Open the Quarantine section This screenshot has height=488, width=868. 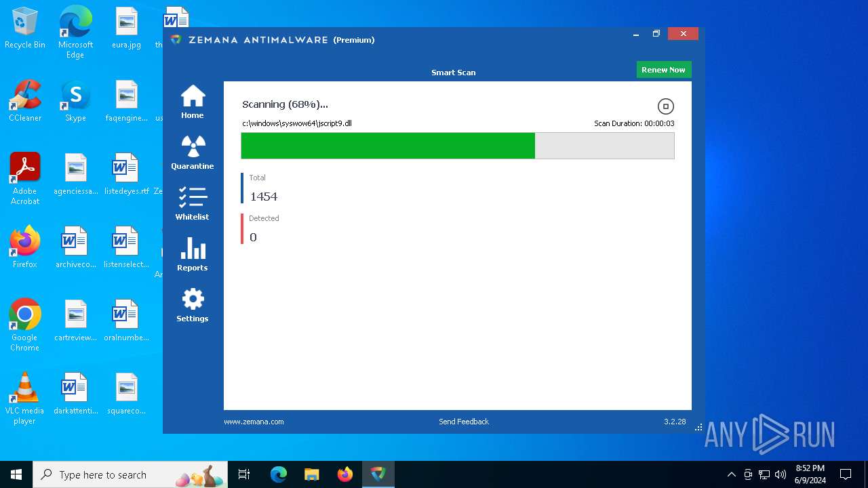click(193, 152)
